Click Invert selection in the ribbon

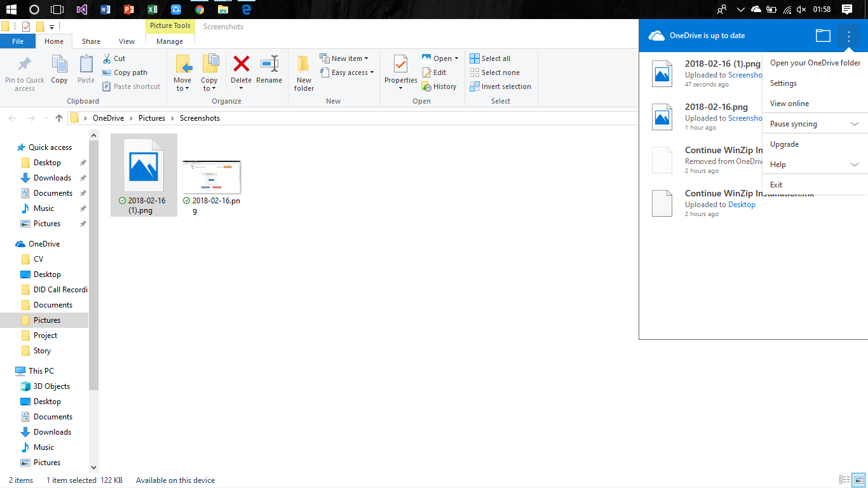501,86
